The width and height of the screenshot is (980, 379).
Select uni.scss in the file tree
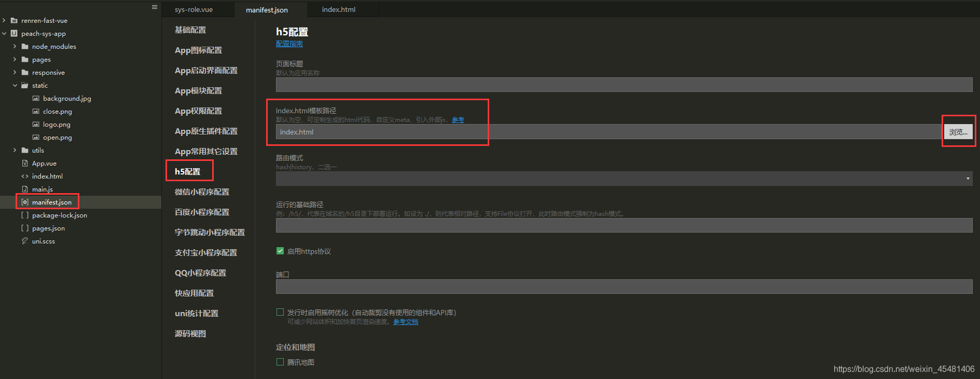(44, 241)
